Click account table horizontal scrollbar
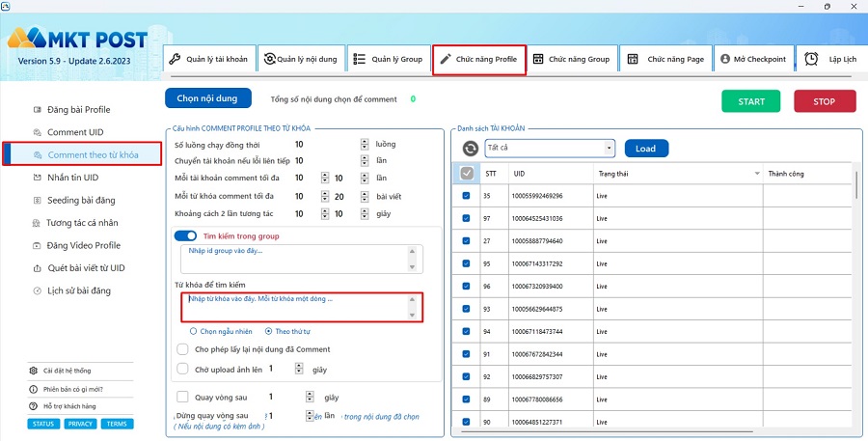The image size is (868, 441). pos(608,430)
